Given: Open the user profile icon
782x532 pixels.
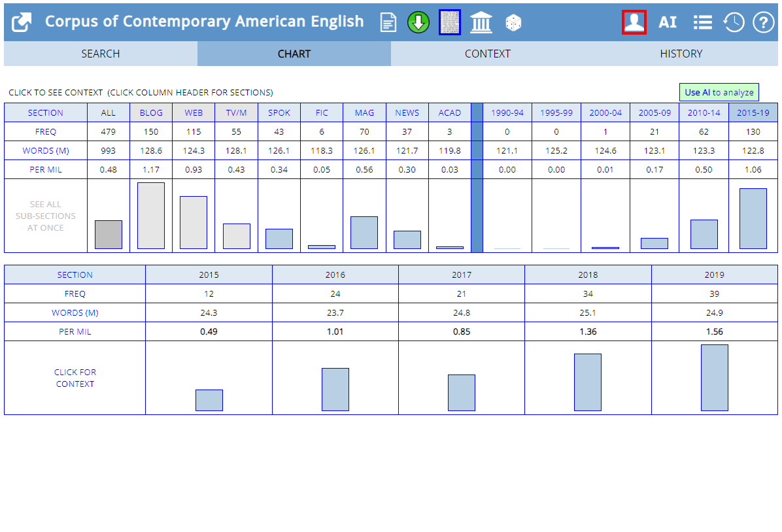Looking at the screenshot, I should point(634,23).
